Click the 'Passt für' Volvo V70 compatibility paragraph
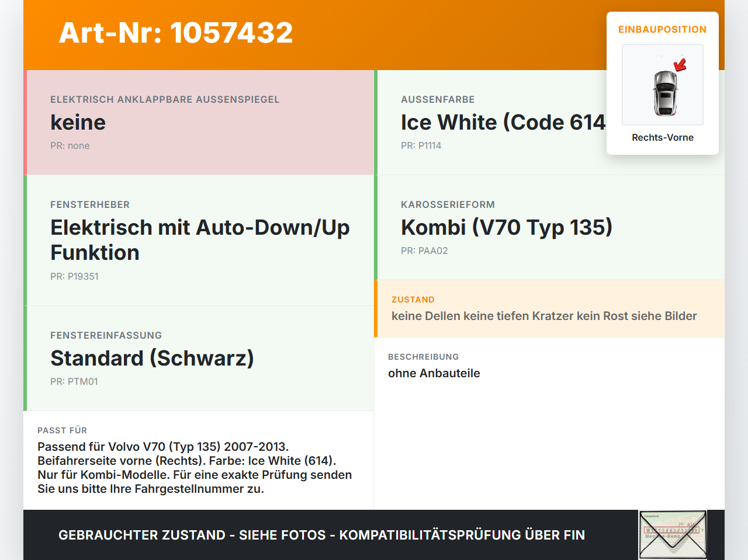The height and width of the screenshot is (560, 748). pyautogui.click(x=195, y=468)
